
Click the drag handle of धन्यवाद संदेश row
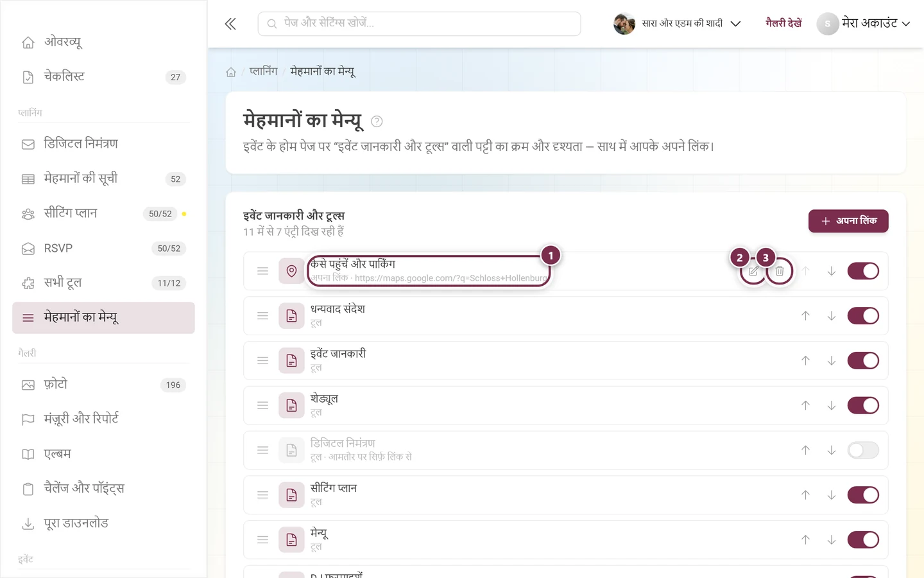tap(262, 316)
